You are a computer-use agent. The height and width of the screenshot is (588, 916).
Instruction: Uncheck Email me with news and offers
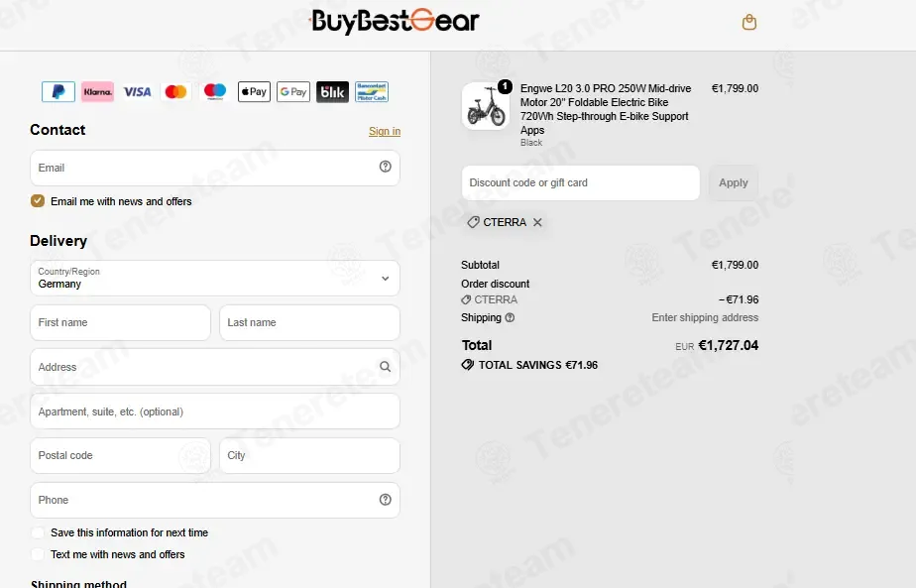coord(38,201)
